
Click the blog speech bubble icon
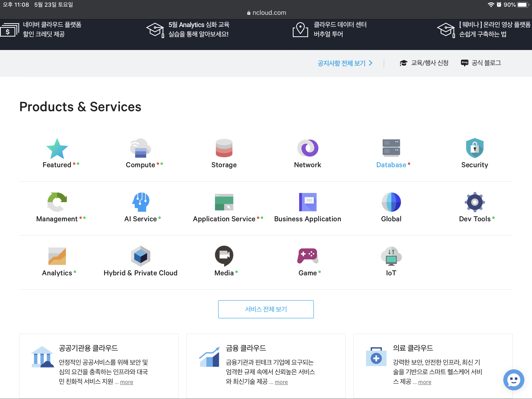[464, 63]
